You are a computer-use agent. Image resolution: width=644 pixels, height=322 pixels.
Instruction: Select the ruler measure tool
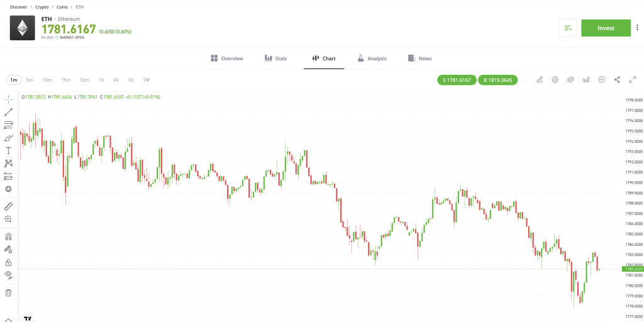click(9, 206)
